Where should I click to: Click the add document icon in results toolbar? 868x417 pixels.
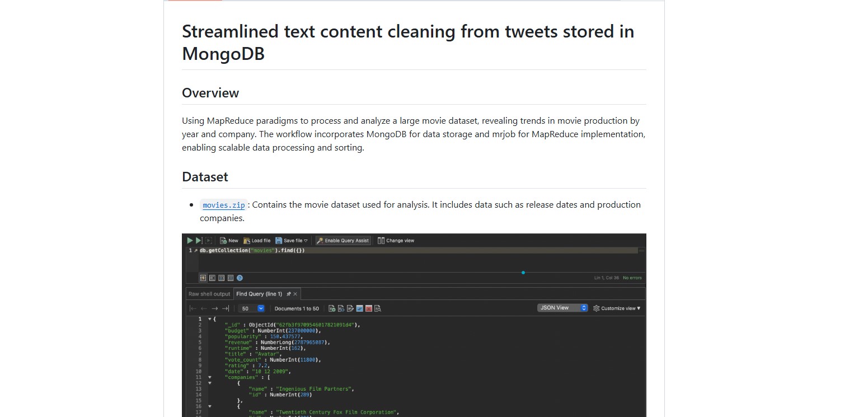click(332, 308)
